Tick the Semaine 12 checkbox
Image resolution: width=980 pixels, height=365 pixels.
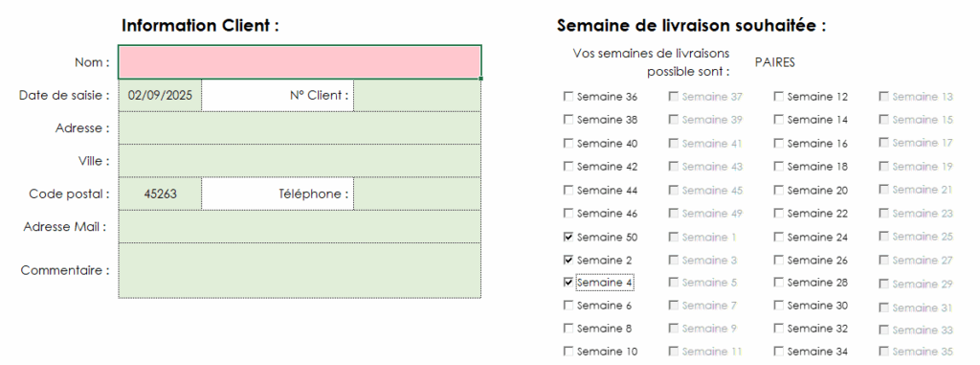point(778,97)
